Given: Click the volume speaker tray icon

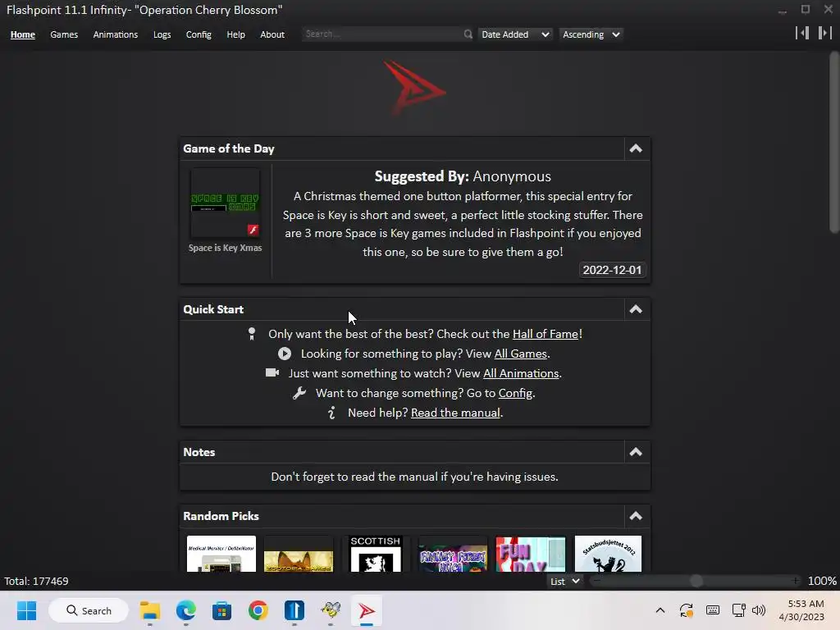Looking at the screenshot, I should point(759,610).
